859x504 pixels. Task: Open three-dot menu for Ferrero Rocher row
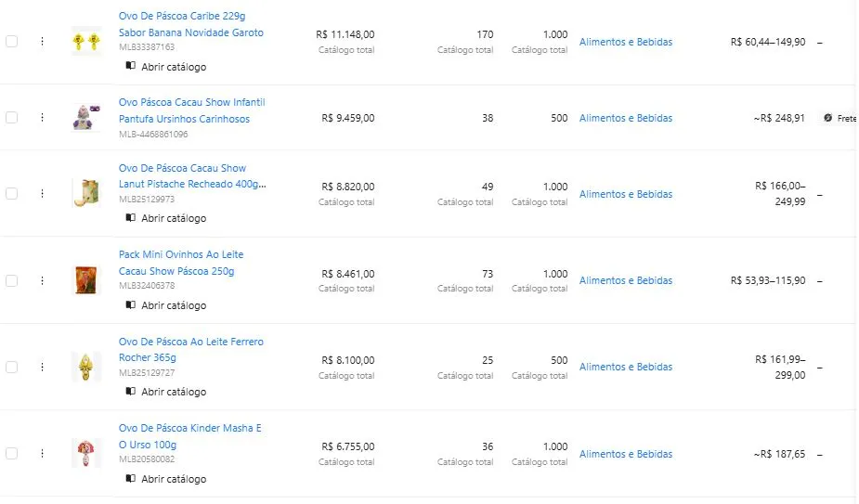42,367
